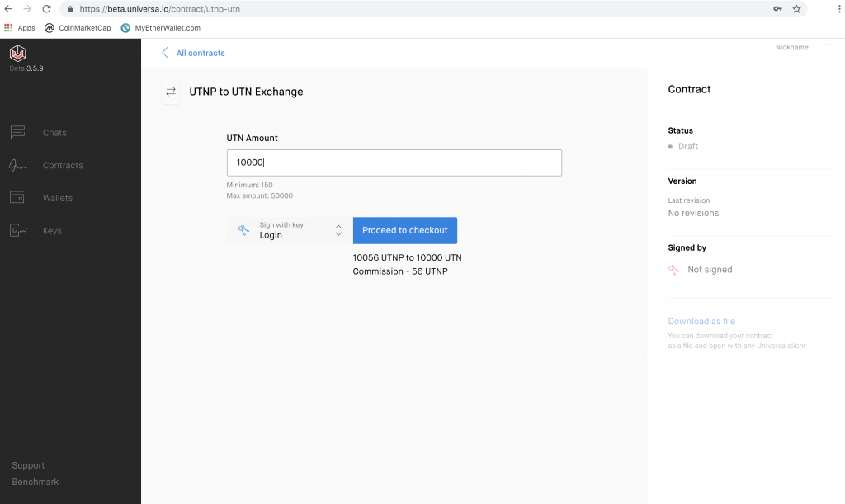Viewport: 845px width, 504px height.
Task: Click the Nickname label at top right
Action: (791, 47)
